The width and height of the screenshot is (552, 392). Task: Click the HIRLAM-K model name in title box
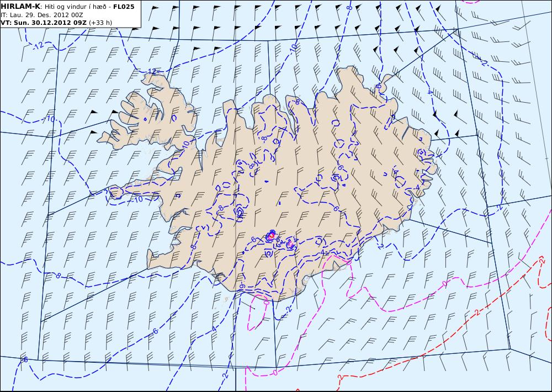tap(21, 7)
